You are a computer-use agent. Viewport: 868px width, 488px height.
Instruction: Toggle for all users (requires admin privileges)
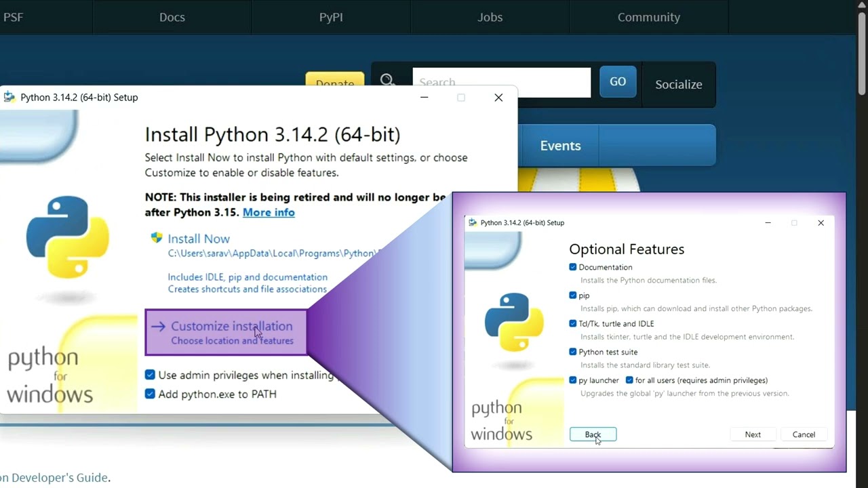[x=629, y=380]
